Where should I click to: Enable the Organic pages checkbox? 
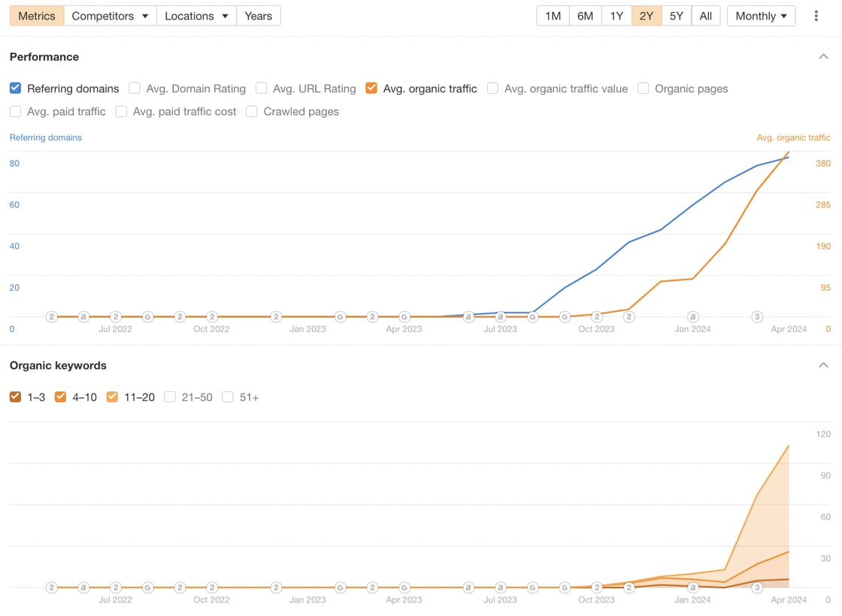[x=644, y=88]
